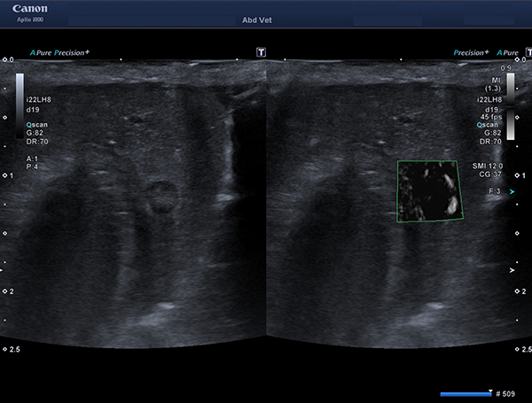532x403 pixels.
Task: Click the SMI 12.0 setting
Action: (x=488, y=166)
